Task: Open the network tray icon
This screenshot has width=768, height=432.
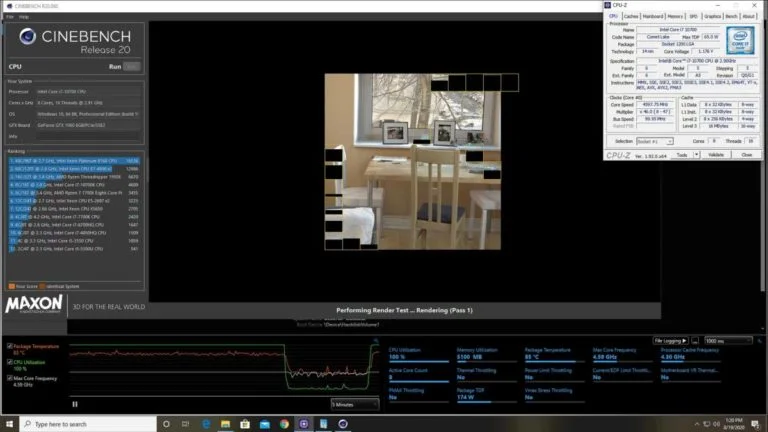Action: coord(706,424)
